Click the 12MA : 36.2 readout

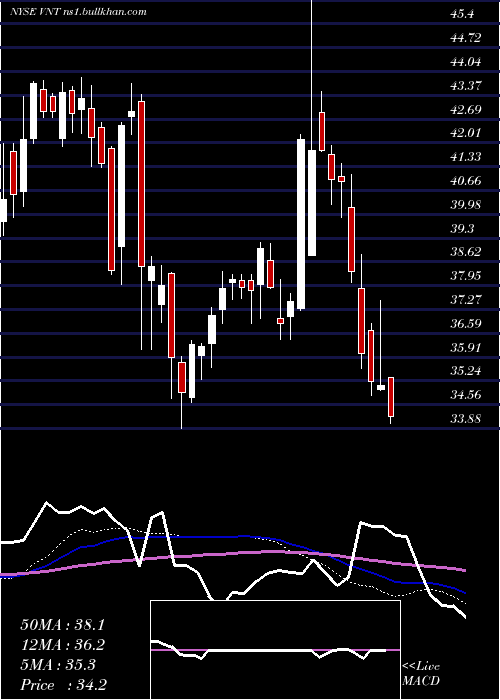click(x=63, y=645)
